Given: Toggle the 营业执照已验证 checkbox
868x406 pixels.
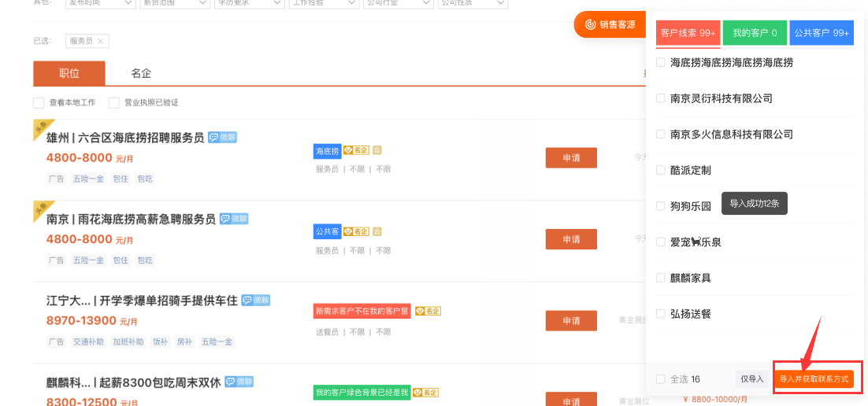Looking at the screenshot, I should click(x=114, y=103).
